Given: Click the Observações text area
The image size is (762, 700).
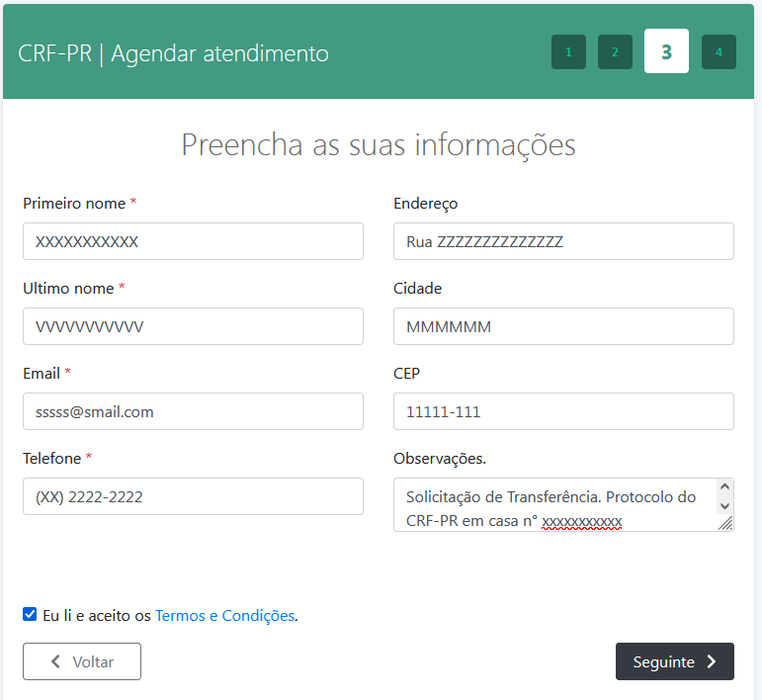Looking at the screenshot, I should [553, 505].
